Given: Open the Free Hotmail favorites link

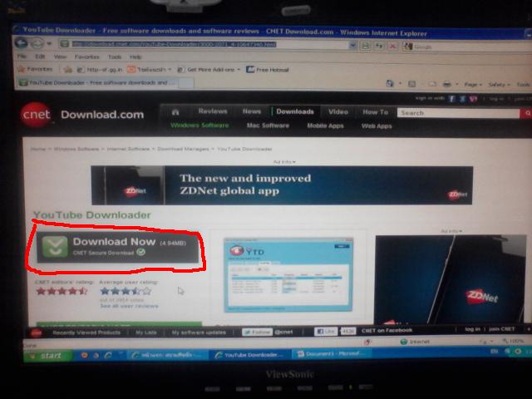Looking at the screenshot, I should pyautogui.click(x=268, y=70).
